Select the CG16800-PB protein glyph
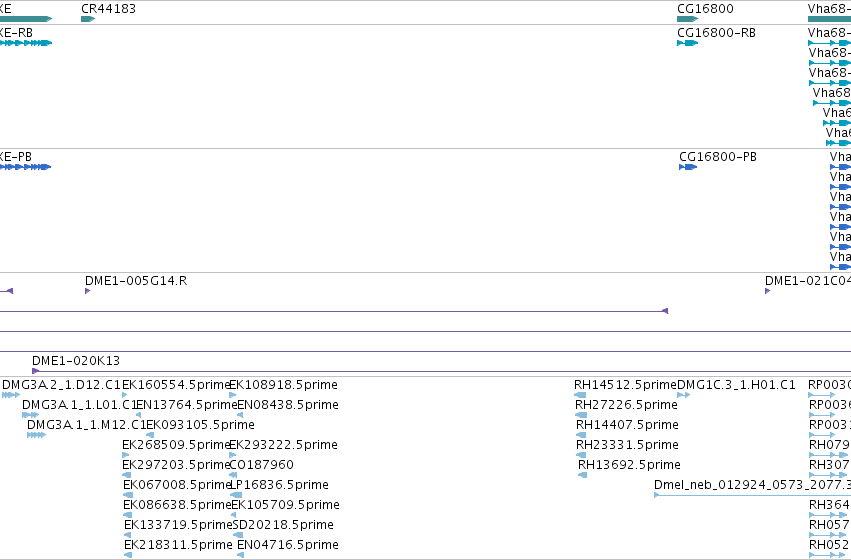Screen dimensions: 851x560 tap(688, 167)
